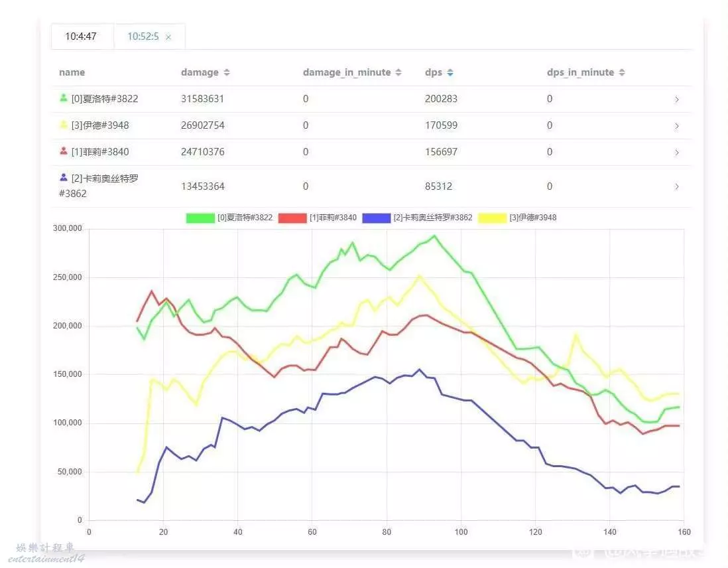The image size is (728, 568).
Task: Click the red user icon beside 菲莉#3840
Action: coord(64,151)
